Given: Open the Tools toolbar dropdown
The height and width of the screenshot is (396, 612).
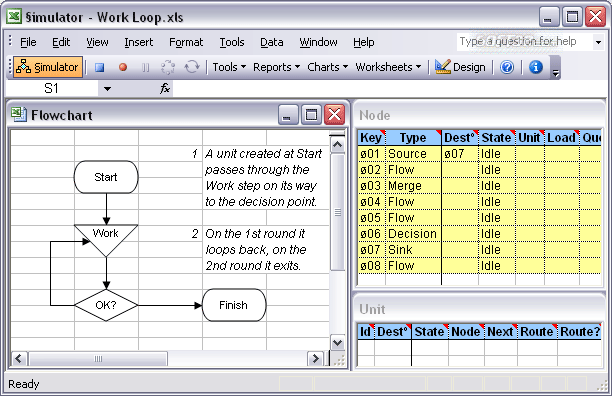Looking at the screenshot, I should click(229, 67).
